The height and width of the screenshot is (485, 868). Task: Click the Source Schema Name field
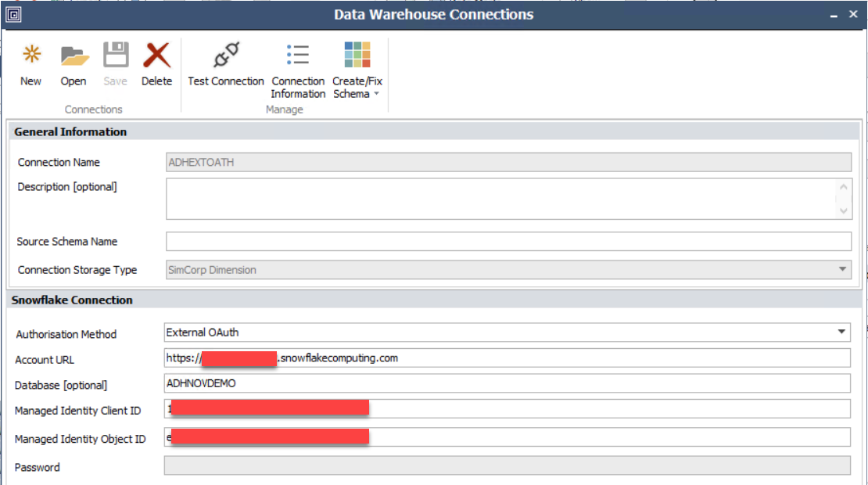click(508, 242)
